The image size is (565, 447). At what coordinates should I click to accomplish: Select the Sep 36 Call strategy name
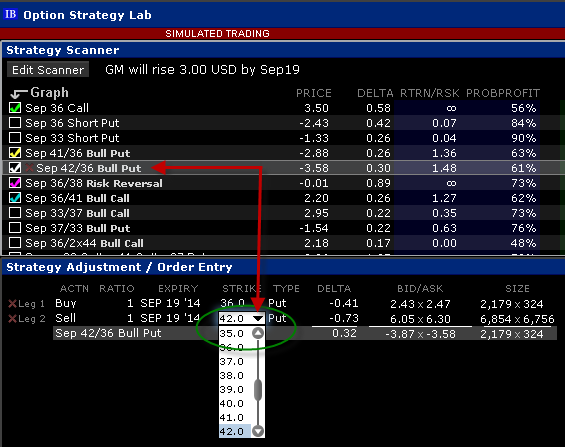57,108
